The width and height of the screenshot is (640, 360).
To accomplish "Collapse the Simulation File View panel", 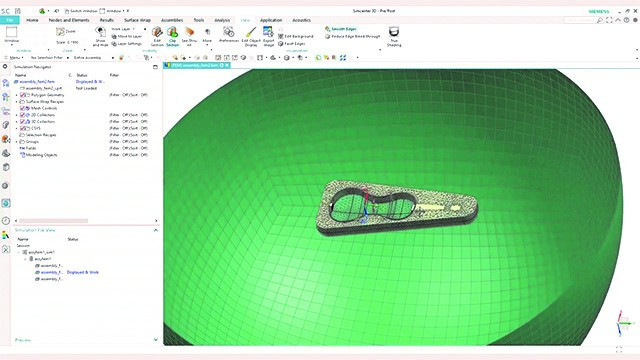I will point(156,230).
